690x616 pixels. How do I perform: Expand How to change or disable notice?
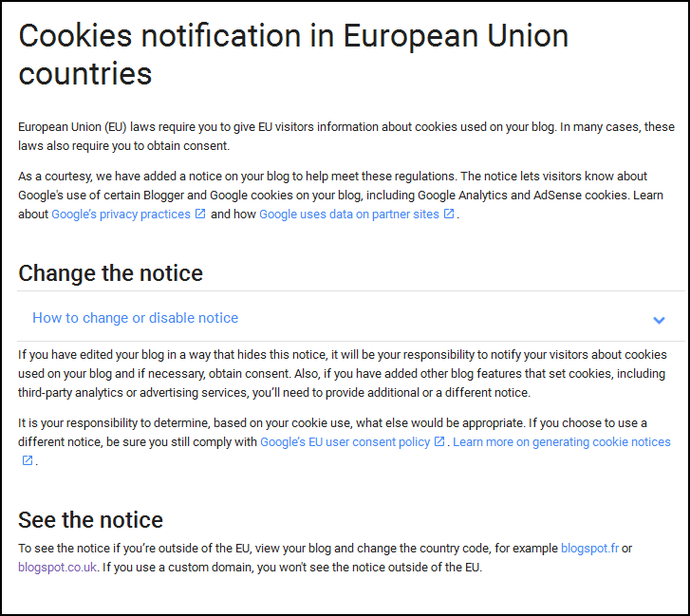tap(350, 318)
